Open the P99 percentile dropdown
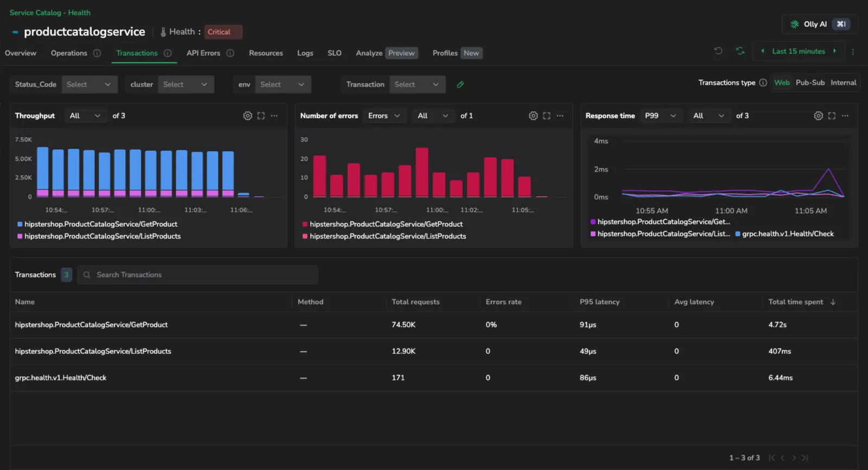This screenshot has width=868, height=470. 660,116
